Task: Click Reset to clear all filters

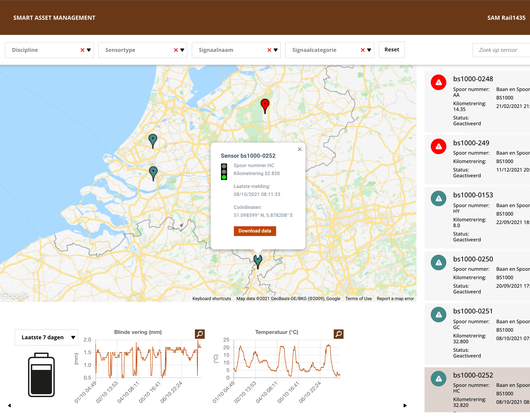Action: pyautogui.click(x=391, y=50)
